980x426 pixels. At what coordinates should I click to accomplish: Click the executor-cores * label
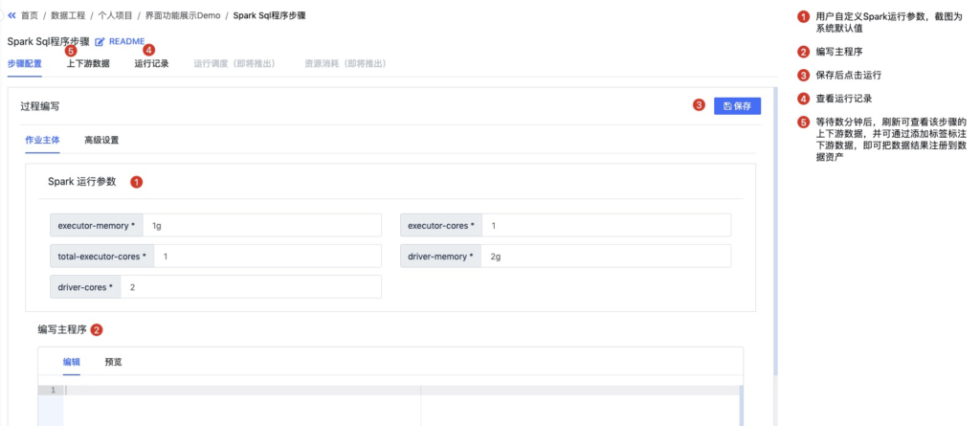[441, 225]
